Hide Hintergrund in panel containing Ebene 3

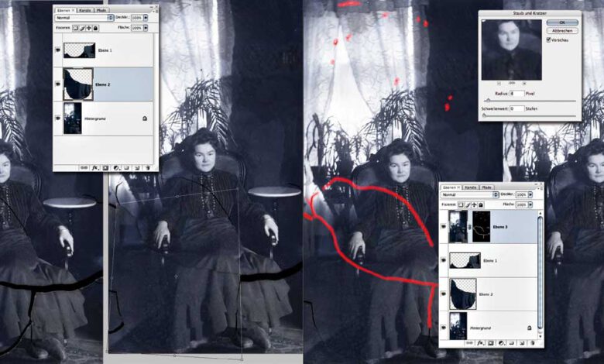[444, 328]
